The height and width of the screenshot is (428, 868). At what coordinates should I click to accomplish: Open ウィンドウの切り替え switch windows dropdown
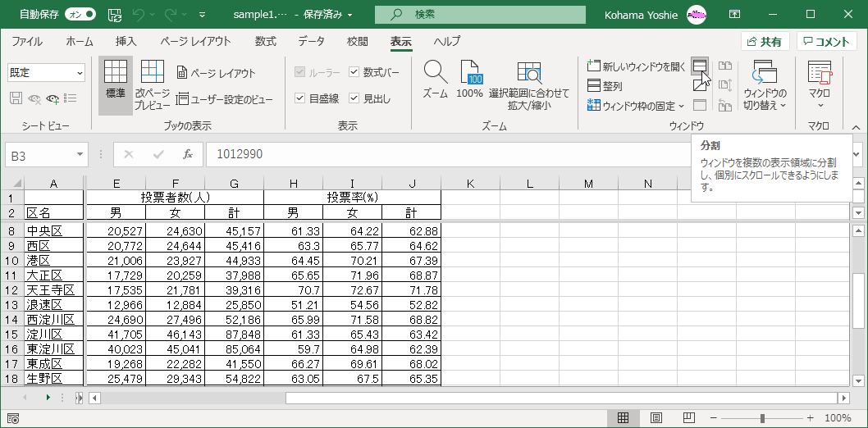tap(765, 85)
